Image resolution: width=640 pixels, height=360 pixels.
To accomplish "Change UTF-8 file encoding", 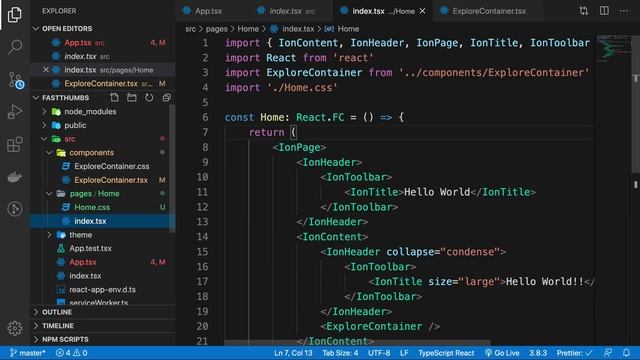I will (x=379, y=353).
